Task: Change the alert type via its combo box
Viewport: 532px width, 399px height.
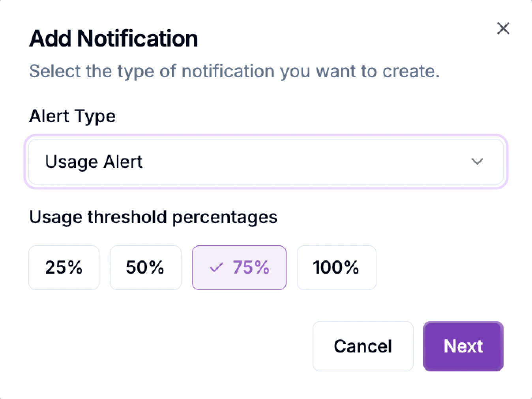Action: point(266,162)
